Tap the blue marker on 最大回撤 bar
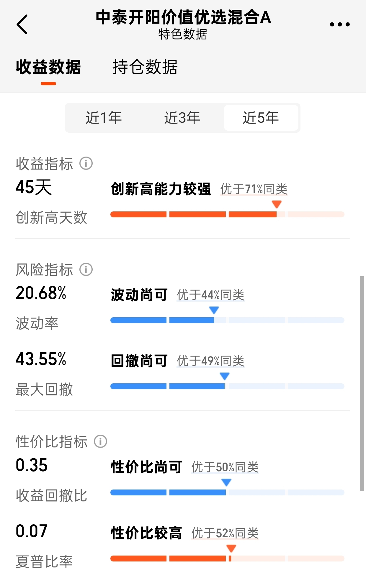This screenshot has height=588, width=366. (225, 376)
